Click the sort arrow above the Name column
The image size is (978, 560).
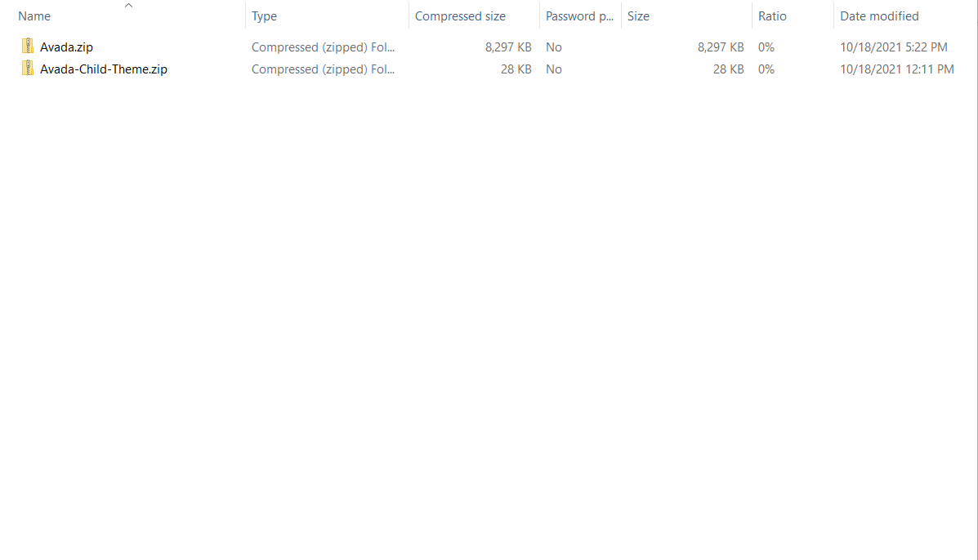click(x=128, y=6)
